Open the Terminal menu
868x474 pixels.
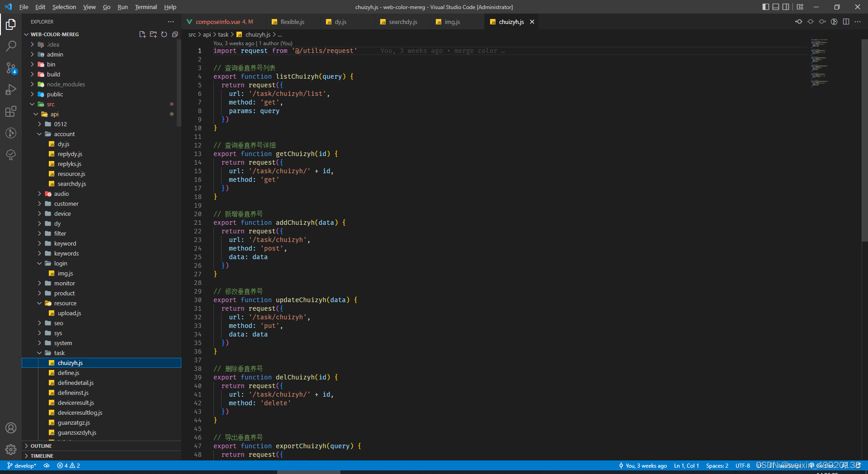[x=146, y=7]
